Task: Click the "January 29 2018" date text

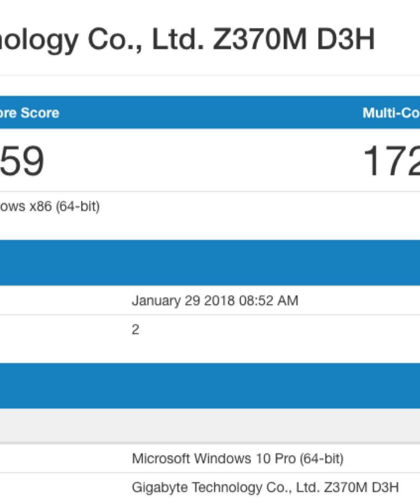Action: [183, 301]
